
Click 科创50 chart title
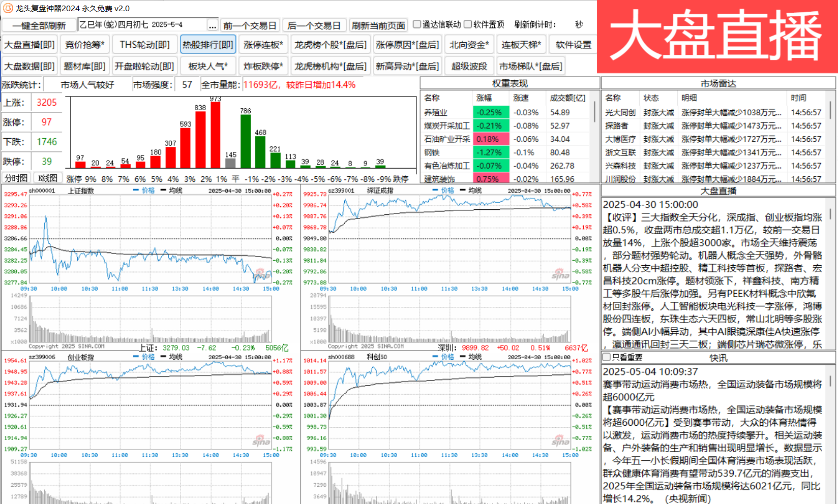(x=377, y=357)
